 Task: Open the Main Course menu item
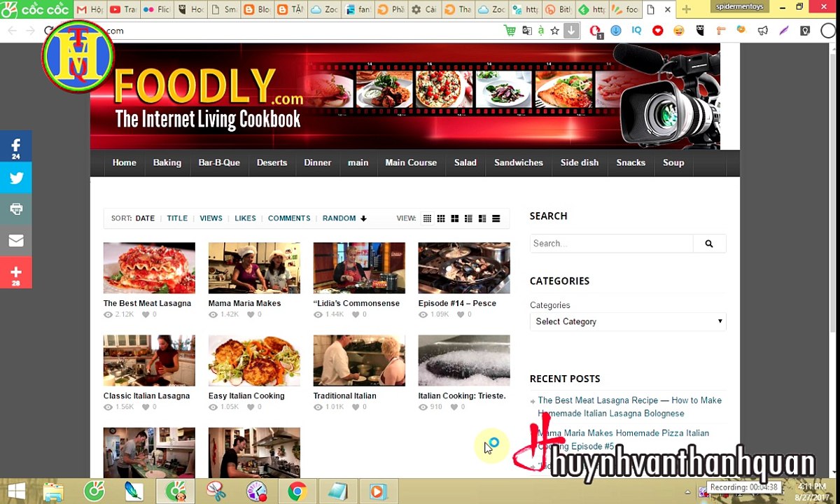click(x=411, y=162)
